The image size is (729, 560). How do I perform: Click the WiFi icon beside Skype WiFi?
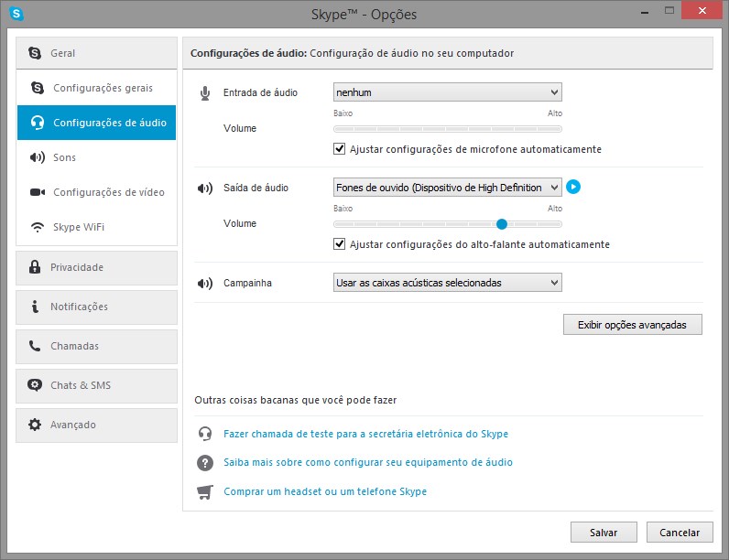click(x=38, y=227)
